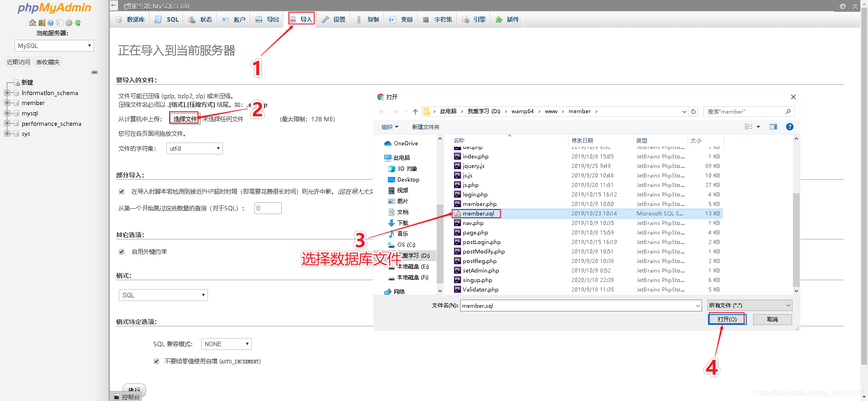Open the 组织 organize dropdown in dialog

(390, 127)
